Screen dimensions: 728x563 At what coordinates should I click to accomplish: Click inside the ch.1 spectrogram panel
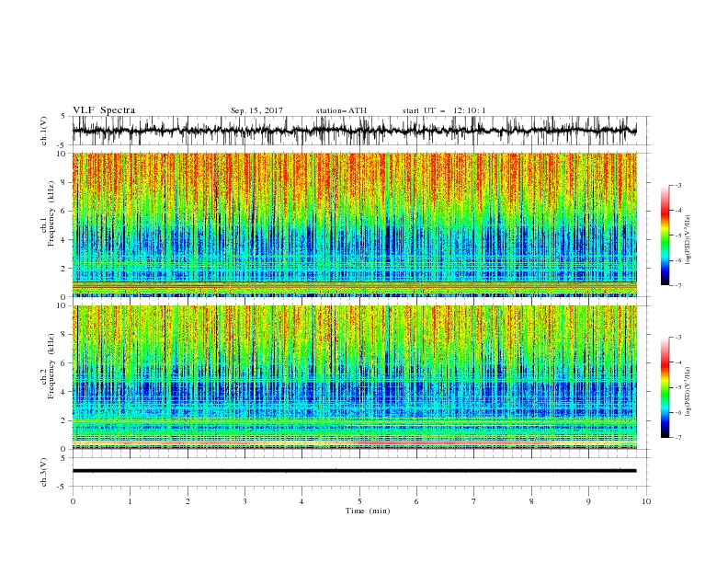355,224
